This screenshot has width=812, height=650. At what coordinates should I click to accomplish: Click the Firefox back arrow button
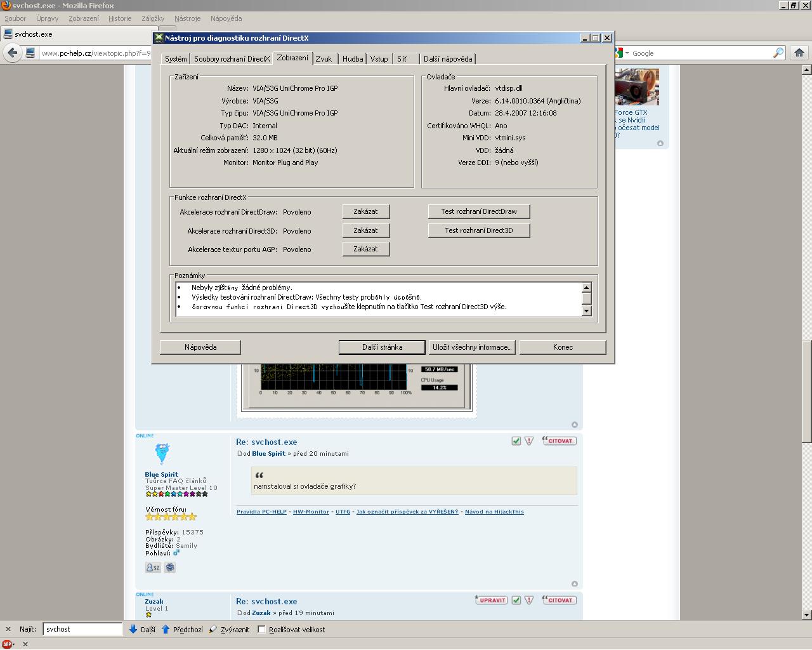(x=12, y=53)
